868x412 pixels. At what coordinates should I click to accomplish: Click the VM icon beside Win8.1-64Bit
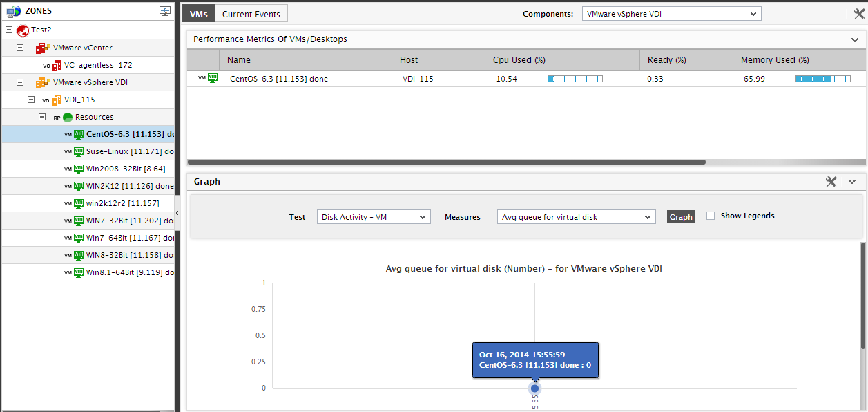(79, 272)
